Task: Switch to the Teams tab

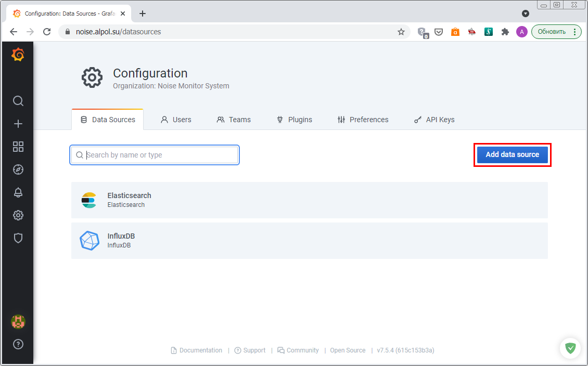Action: [234, 120]
